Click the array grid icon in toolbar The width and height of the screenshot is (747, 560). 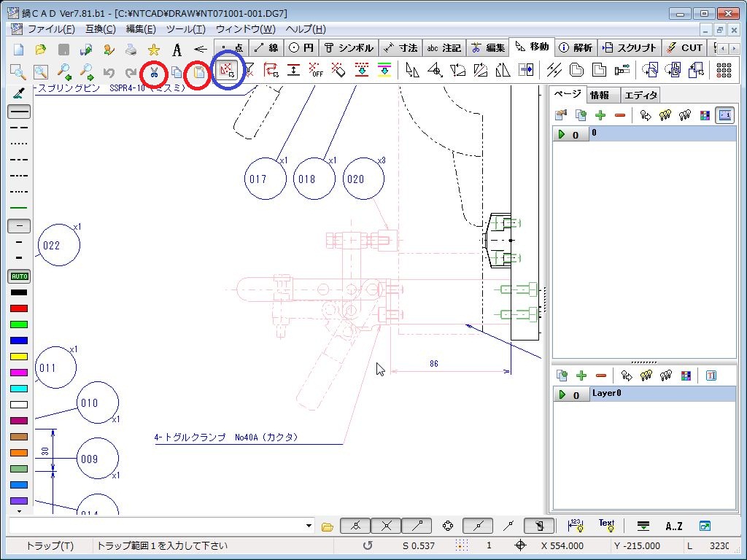pyautogui.click(x=724, y=71)
